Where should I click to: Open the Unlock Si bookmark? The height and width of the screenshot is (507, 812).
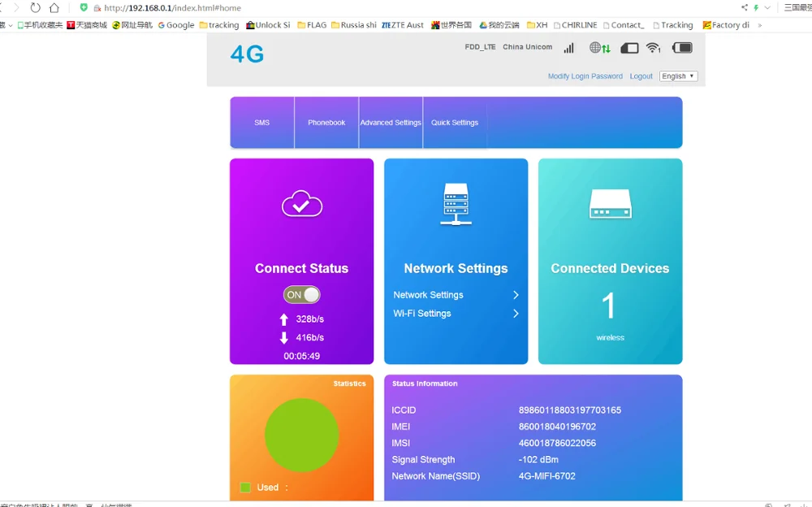[x=268, y=25]
